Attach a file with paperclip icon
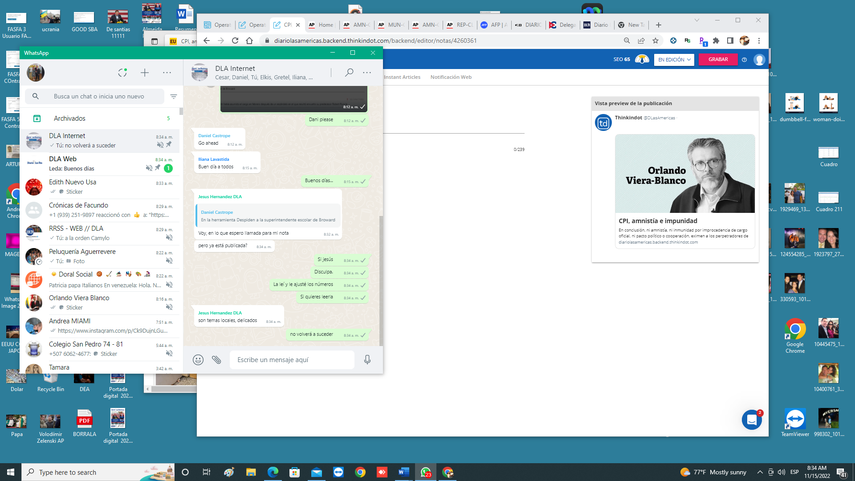 click(216, 360)
